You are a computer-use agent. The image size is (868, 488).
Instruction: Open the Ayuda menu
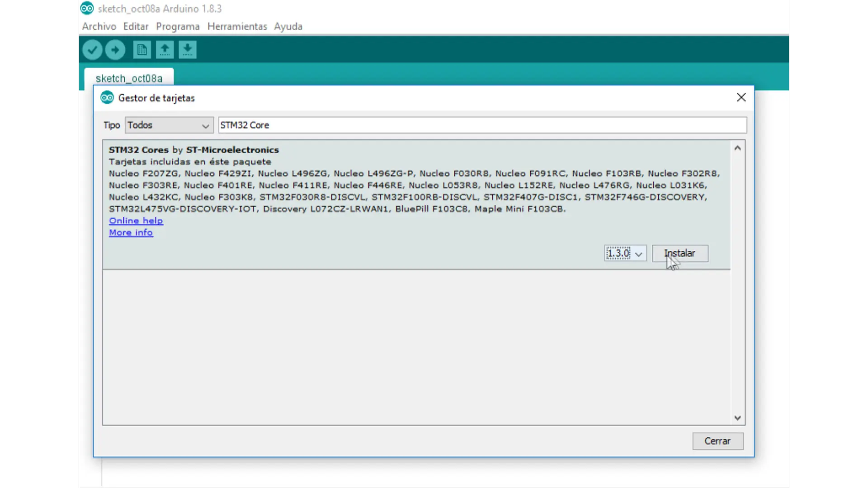[x=288, y=26]
